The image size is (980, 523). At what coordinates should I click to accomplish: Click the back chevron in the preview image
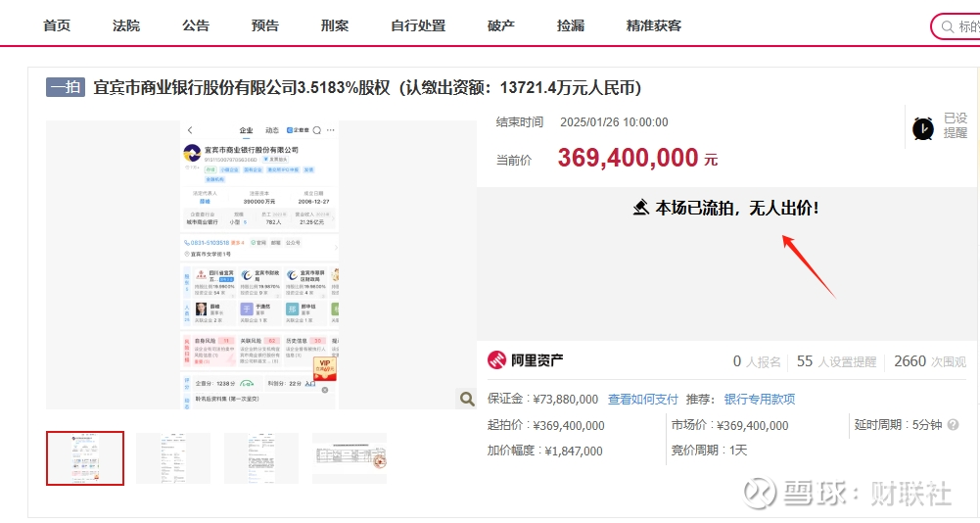(x=190, y=130)
